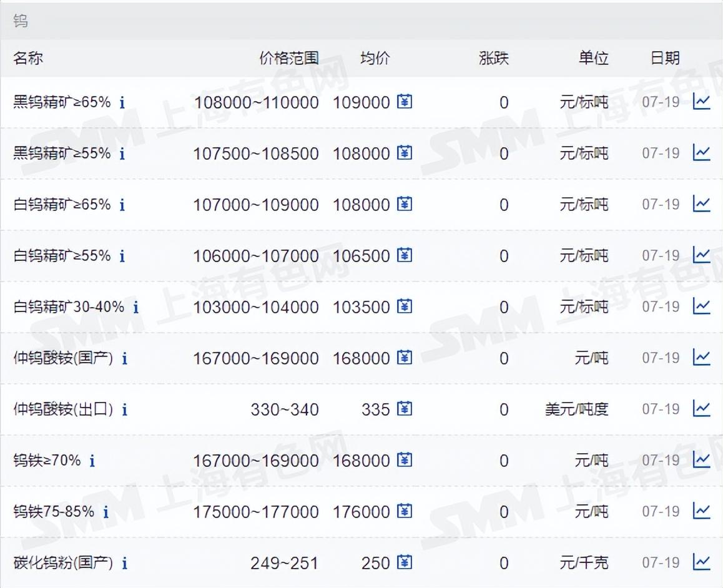This screenshot has width=723, height=588.
Task: Open the price trend chart for 黑钨精矿≥65%
Action: (x=703, y=102)
